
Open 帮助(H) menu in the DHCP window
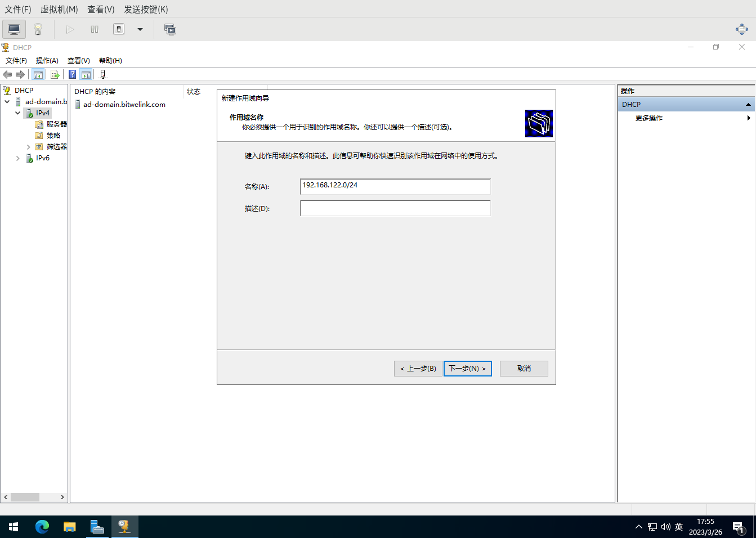coord(110,61)
